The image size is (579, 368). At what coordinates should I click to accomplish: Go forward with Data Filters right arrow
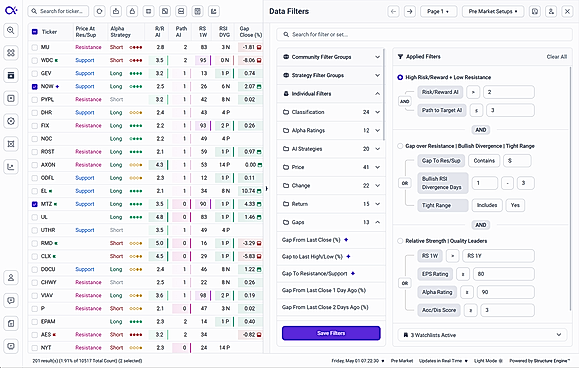(x=410, y=11)
